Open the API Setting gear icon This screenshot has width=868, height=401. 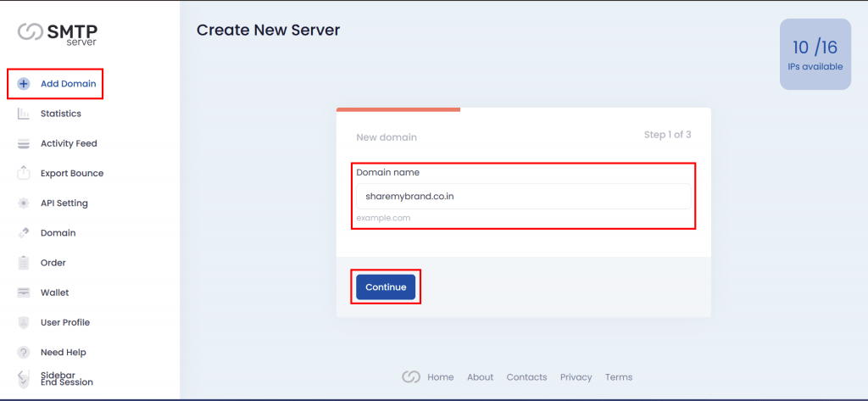click(x=23, y=203)
